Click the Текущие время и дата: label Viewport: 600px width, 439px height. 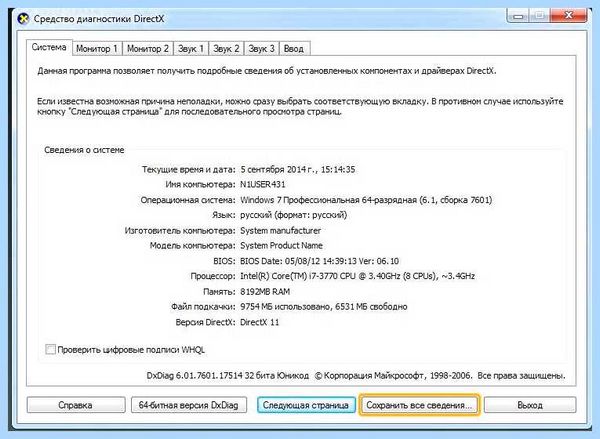[189, 169]
